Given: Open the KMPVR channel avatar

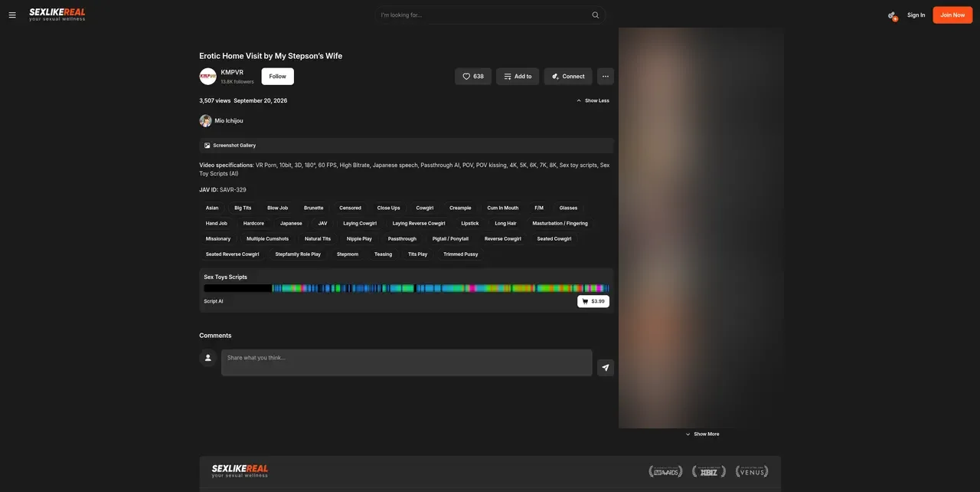Looking at the screenshot, I should (207, 77).
